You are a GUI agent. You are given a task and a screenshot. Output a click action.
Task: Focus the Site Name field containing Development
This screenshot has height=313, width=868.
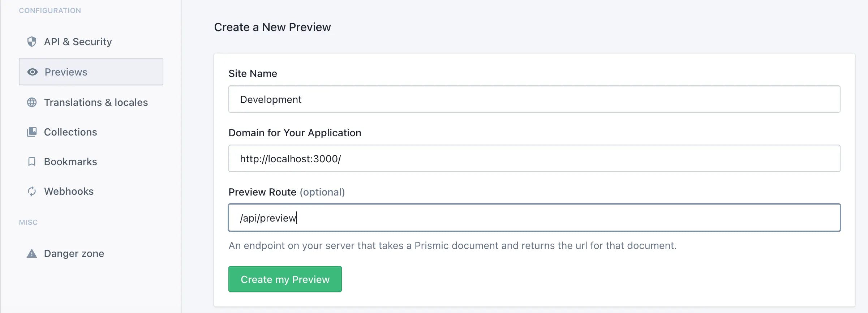coord(534,99)
